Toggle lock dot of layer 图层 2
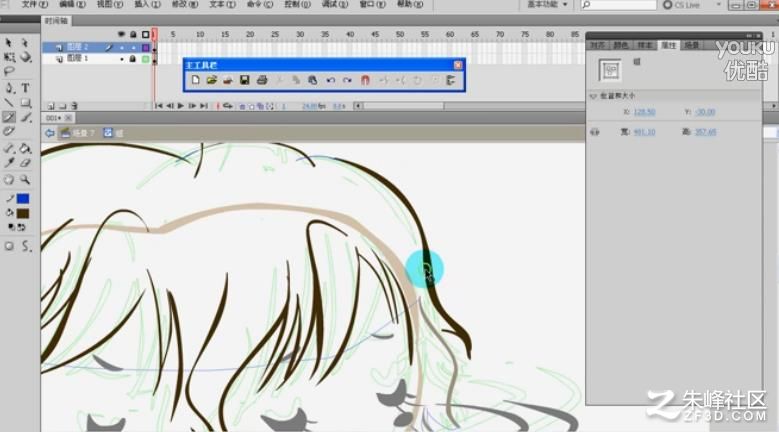The width and height of the screenshot is (779, 432). tap(133, 47)
